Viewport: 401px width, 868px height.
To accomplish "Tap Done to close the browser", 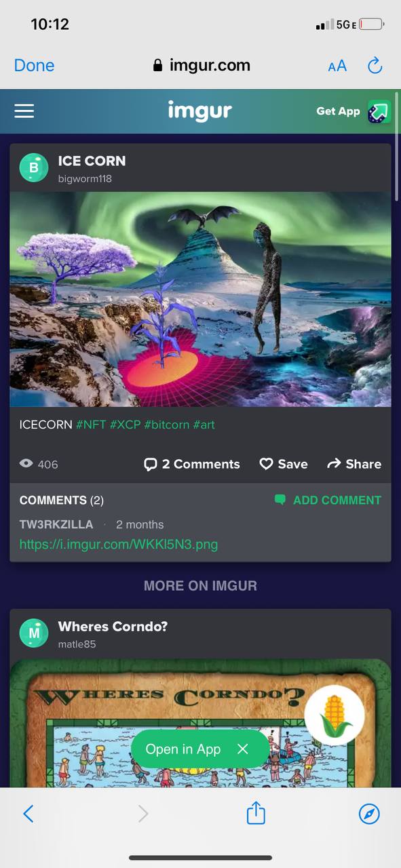I will (x=35, y=66).
